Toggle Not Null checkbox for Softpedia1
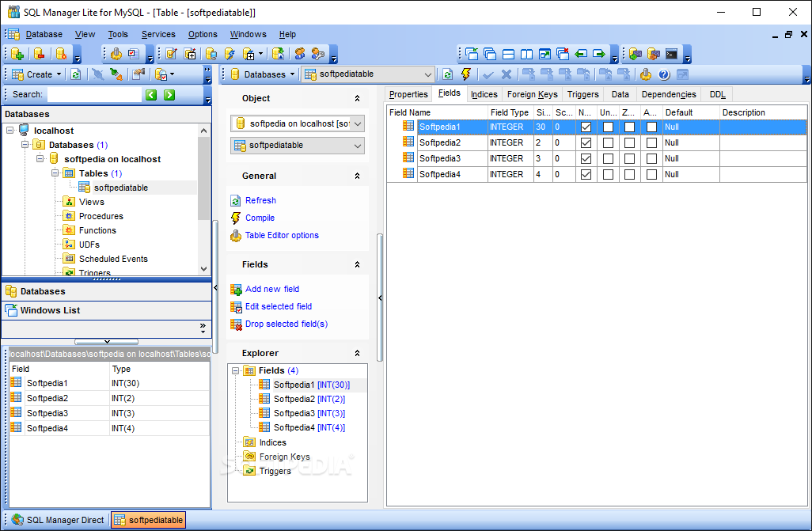This screenshot has height=531, width=812. [586, 127]
